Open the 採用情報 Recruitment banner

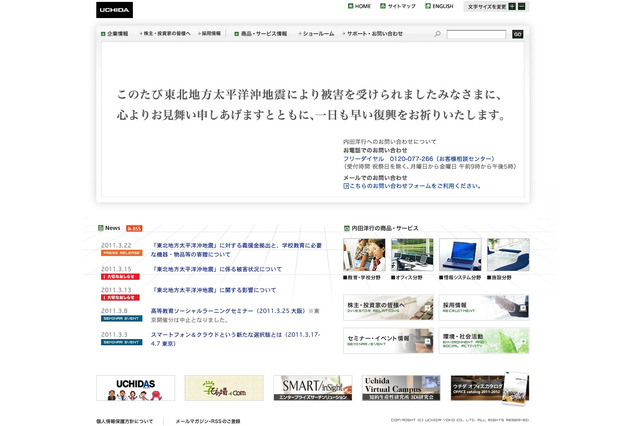click(x=484, y=307)
